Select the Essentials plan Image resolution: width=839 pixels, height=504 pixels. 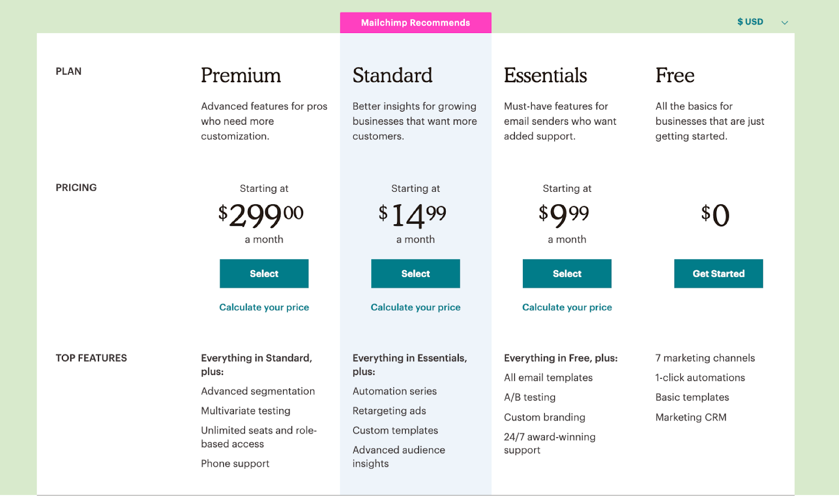[x=567, y=273]
